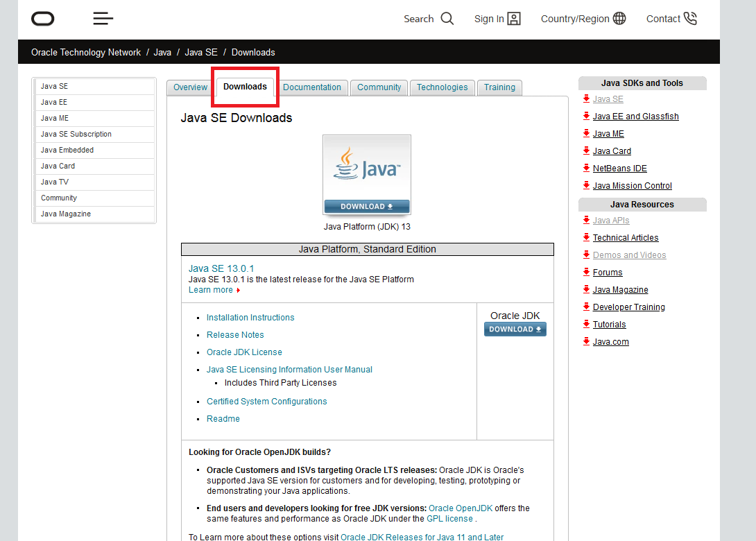This screenshot has width=756, height=541.
Task: Open Java Card in the left sidebar
Action: (x=95, y=166)
